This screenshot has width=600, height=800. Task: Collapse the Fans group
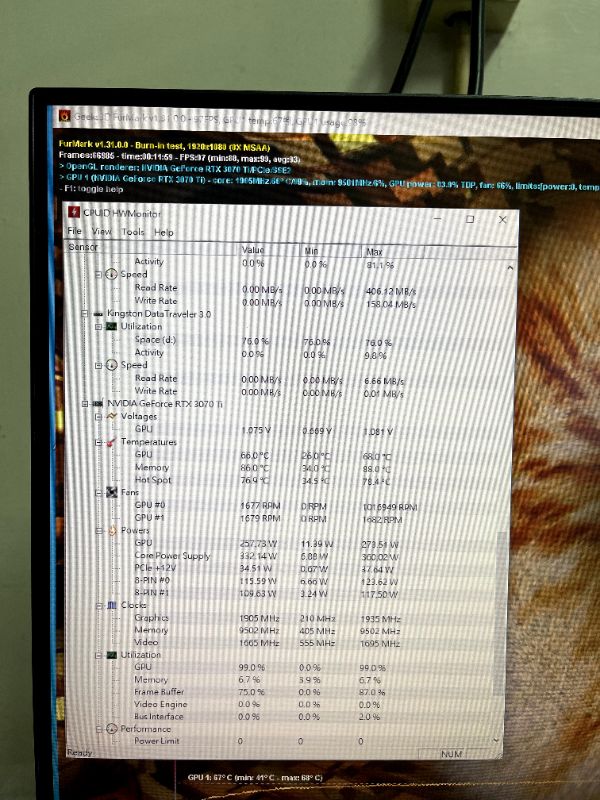(x=98, y=492)
